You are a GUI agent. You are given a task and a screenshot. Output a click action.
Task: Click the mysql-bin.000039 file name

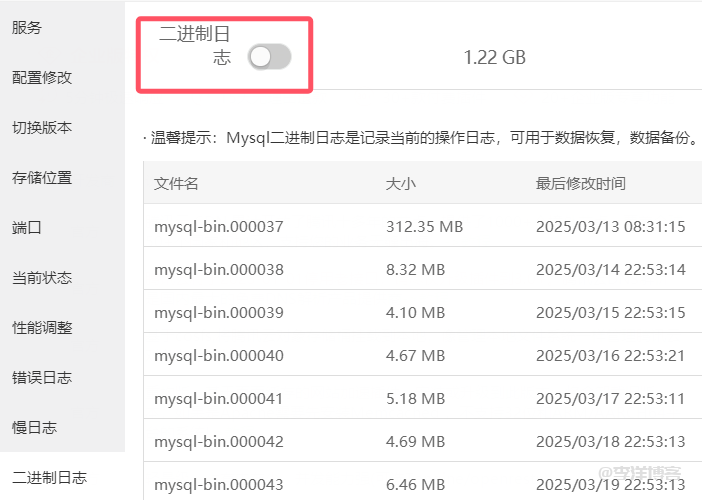coord(219,313)
